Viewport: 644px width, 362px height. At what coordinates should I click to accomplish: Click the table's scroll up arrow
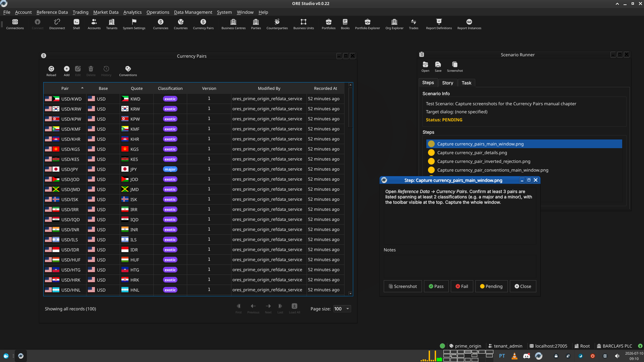click(x=351, y=85)
